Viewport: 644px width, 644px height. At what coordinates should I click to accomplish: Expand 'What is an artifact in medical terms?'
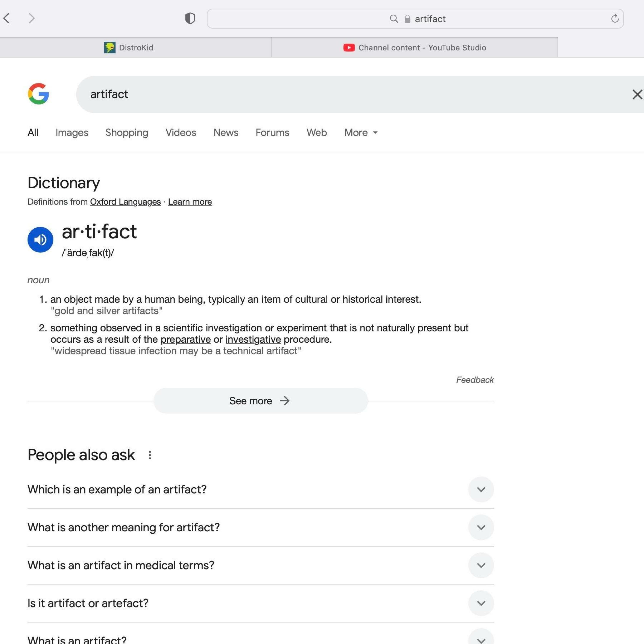[481, 565]
